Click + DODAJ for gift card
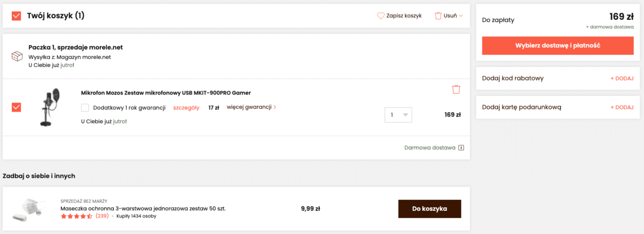This screenshot has height=234, width=644. pyautogui.click(x=622, y=107)
